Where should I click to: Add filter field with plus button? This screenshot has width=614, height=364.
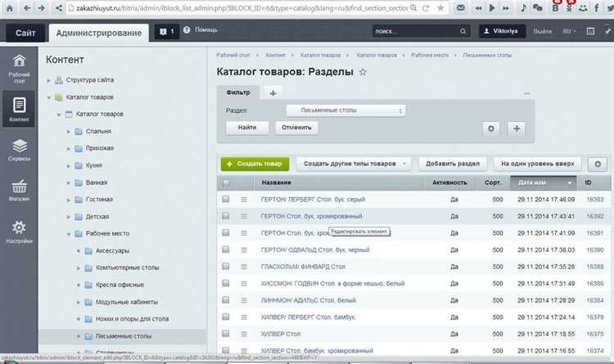pos(517,128)
